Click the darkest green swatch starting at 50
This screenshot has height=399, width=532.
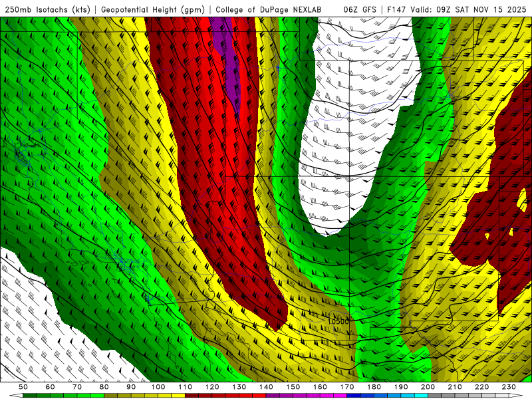click(29, 396)
